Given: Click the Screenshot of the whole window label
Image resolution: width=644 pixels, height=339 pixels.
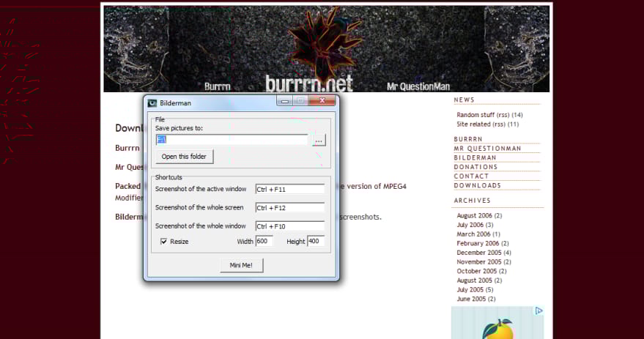Looking at the screenshot, I should click(201, 226).
